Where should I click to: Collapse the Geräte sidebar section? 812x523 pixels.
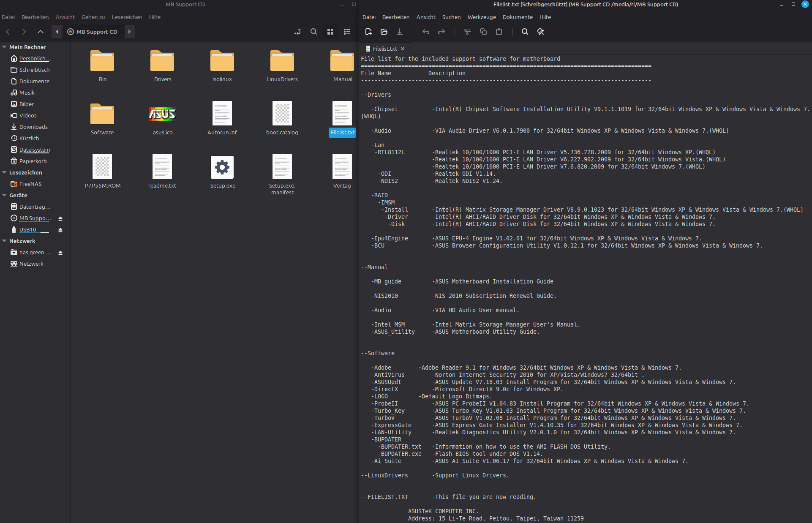coord(4,195)
